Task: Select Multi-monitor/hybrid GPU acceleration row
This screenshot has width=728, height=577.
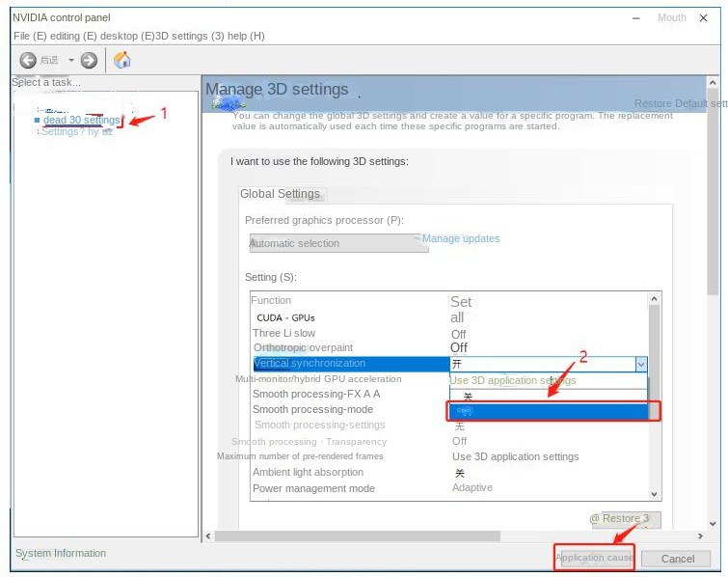Action: [318, 379]
